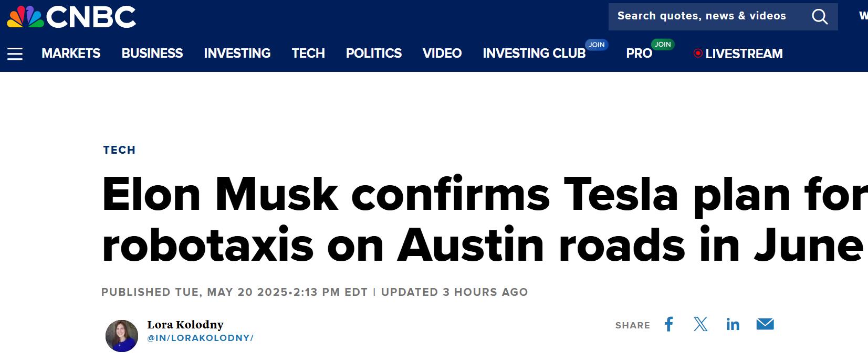Open the Politics section
The width and height of the screenshot is (868, 362).
pos(373,54)
